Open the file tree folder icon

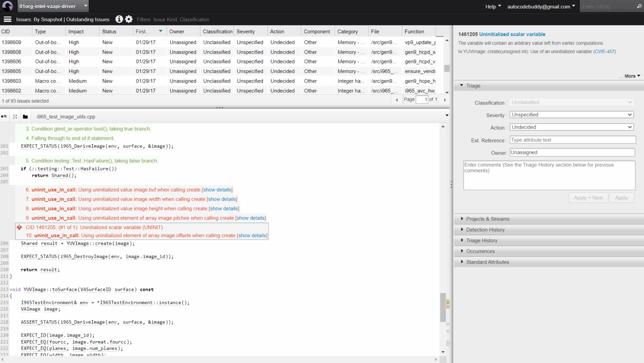[x=25, y=116]
